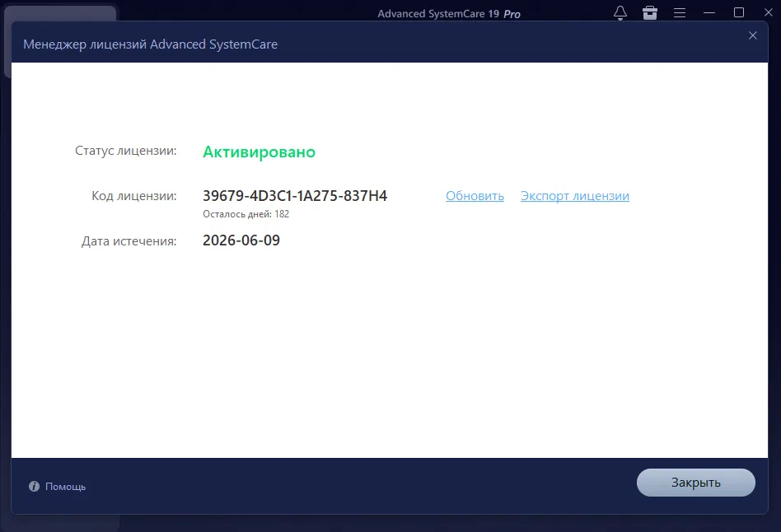Click the Pro label in the title bar
The width and height of the screenshot is (781, 532).
[512, 13]
